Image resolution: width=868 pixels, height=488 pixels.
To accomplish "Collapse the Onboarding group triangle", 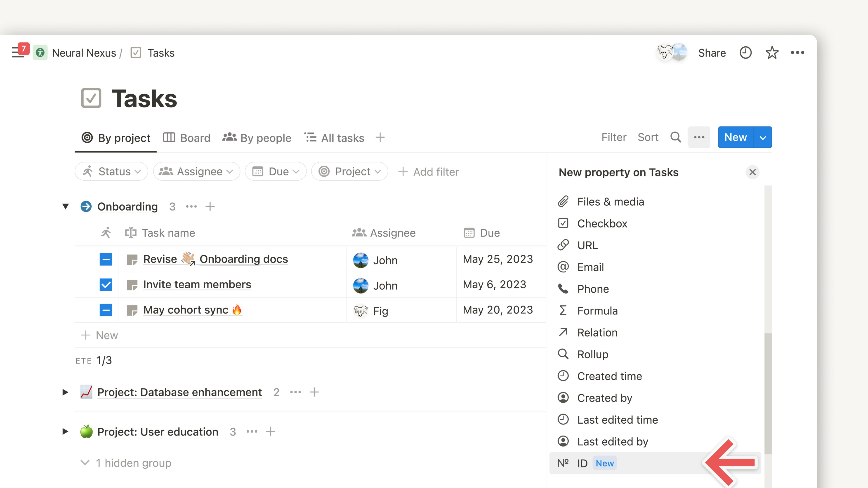I will [65, 206].
